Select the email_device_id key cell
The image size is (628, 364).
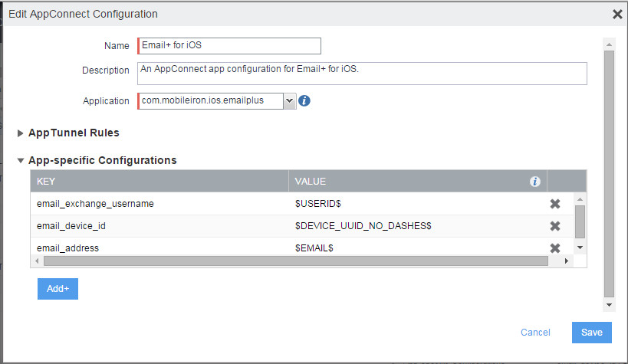click(159, 226)
